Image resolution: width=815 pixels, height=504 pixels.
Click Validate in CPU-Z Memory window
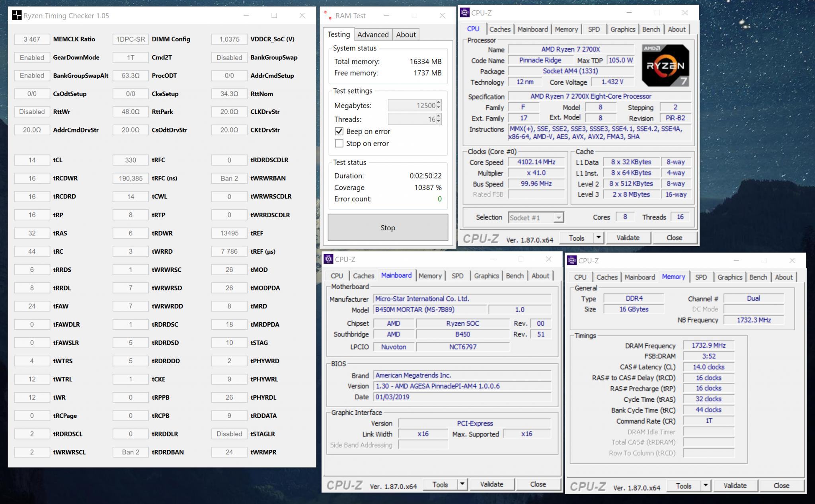735,486
